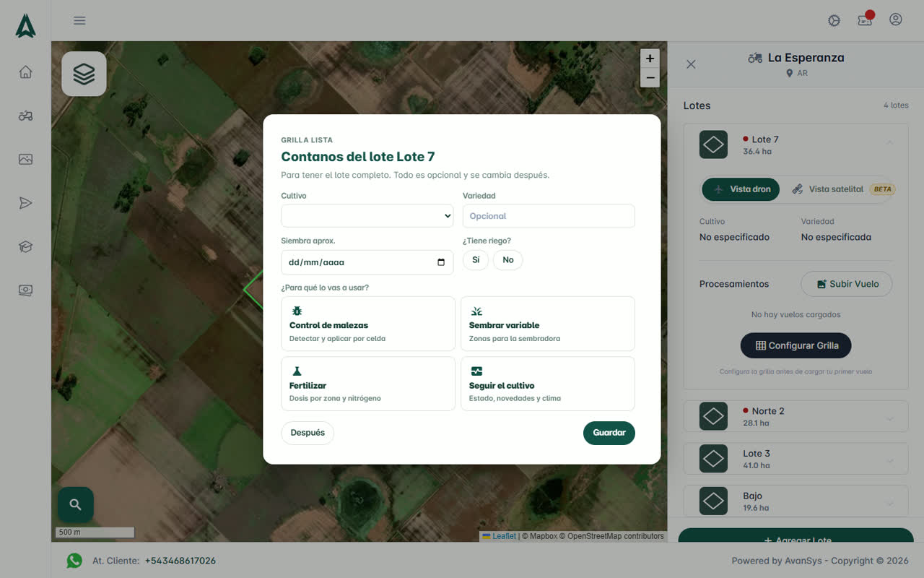
Task: Open the user profile icon
Action: point(896,20)
